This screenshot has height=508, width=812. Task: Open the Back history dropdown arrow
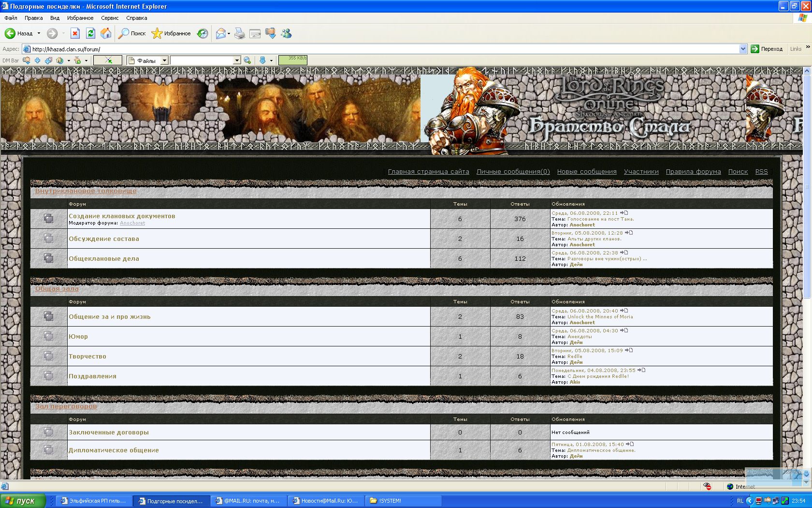point(39,33)
